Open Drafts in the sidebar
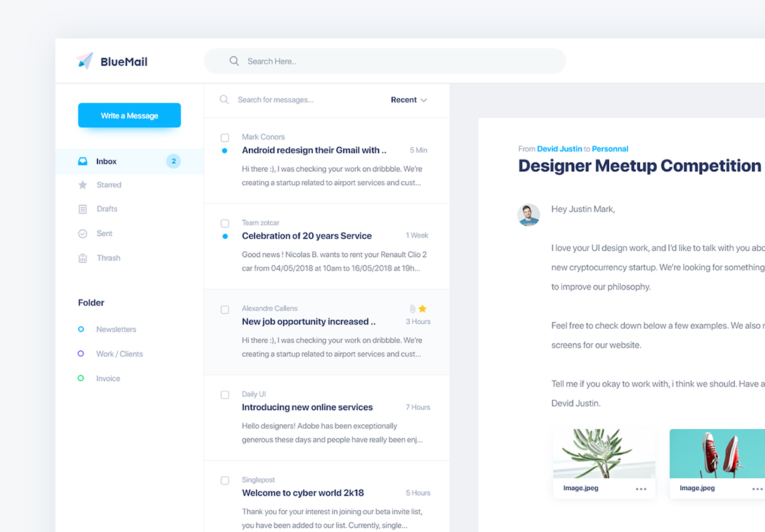The height and width of the screenshot is (532, 765). [107, 209]
